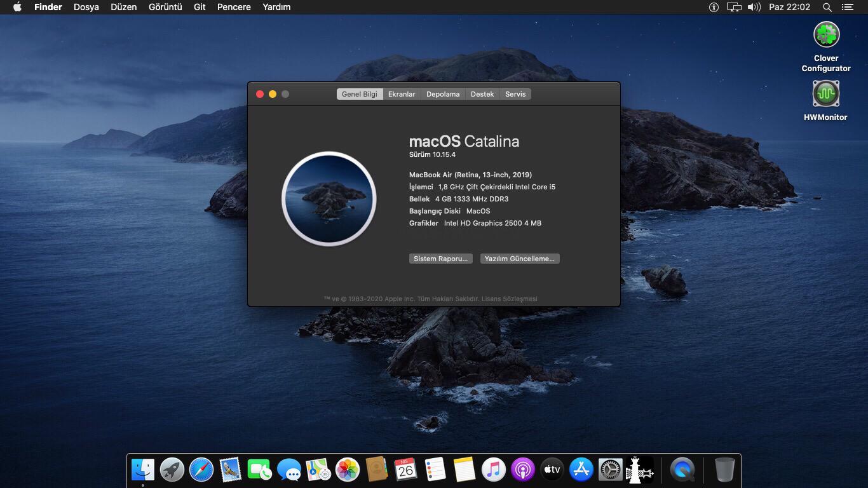Open HWMonitor desktop icon
Image resolution: width=868 pixels, height=488 pixels.
(x=825, y=94)
